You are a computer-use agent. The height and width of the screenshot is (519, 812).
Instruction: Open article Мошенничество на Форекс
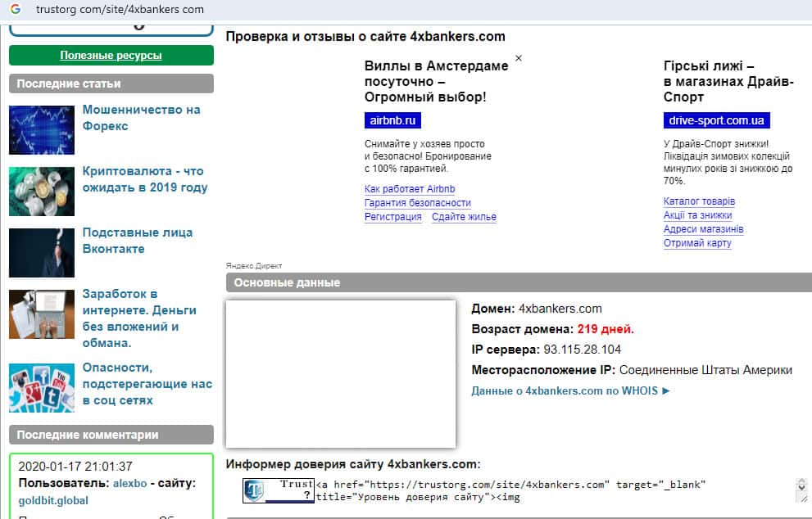tap(141, 118)
